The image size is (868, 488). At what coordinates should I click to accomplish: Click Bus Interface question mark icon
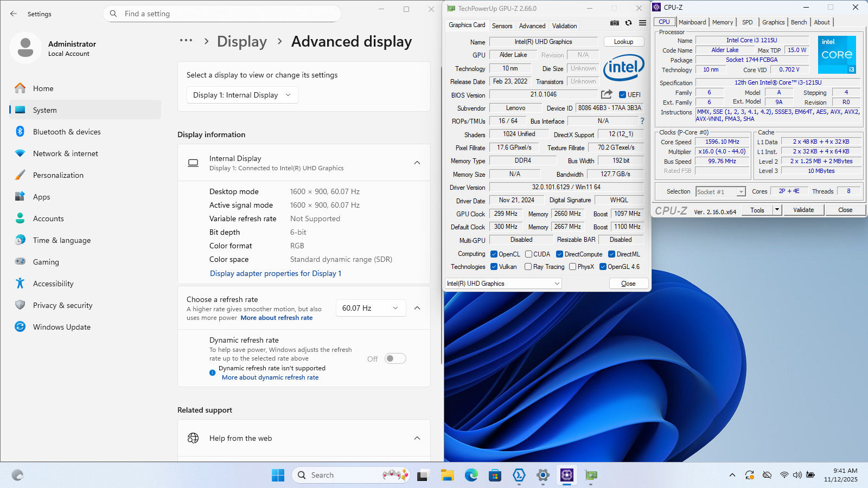642,121
